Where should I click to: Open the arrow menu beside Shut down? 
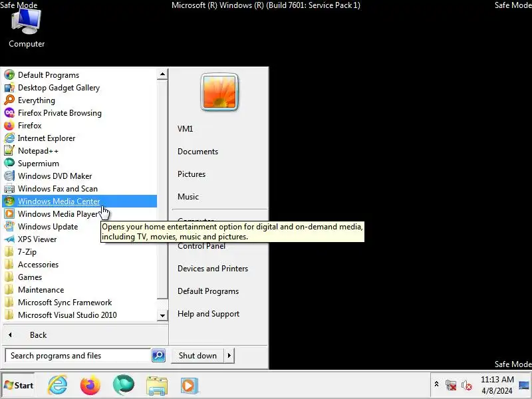point(229,356)
